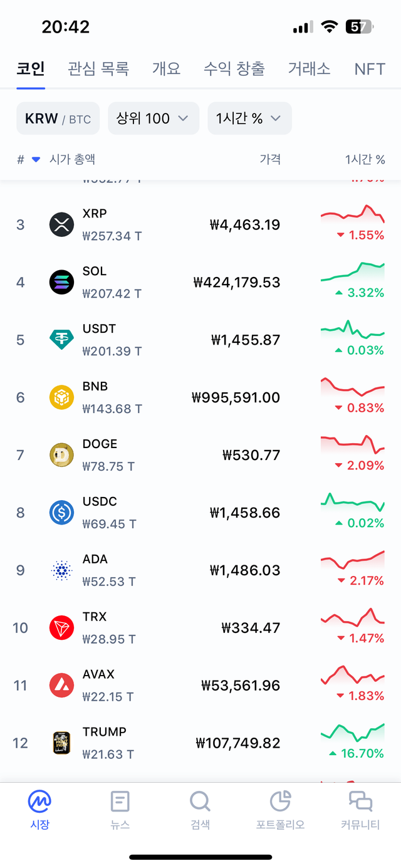401x868 pixels.
Task: Open the TRUMP 1-hour sparkline chart
Action: 353,732
